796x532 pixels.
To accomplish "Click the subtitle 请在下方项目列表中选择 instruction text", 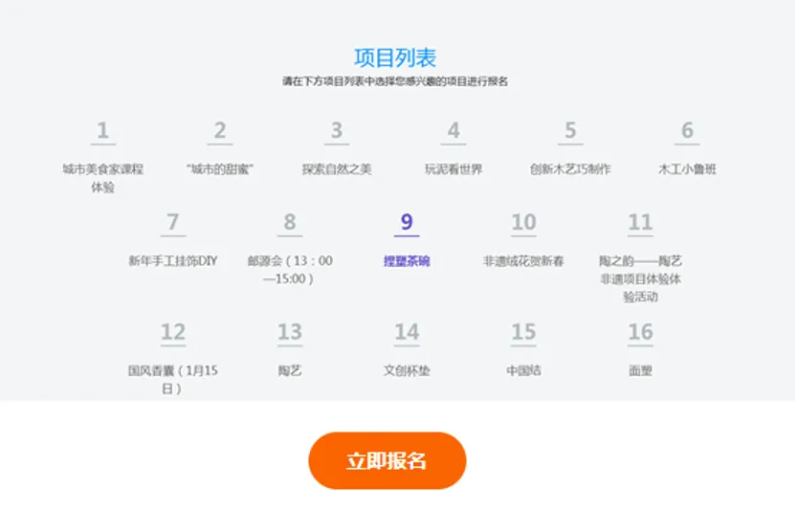I will click(x=395, y=81).
